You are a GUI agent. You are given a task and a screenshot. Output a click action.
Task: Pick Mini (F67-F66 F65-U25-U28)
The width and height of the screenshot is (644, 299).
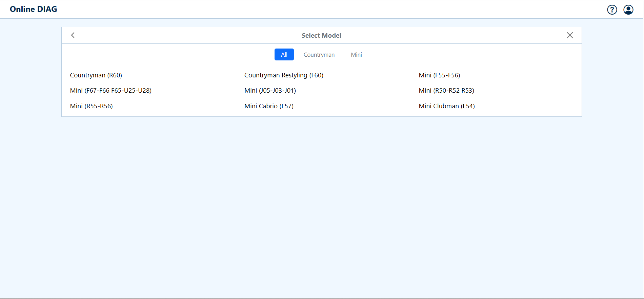coord(110,91)
